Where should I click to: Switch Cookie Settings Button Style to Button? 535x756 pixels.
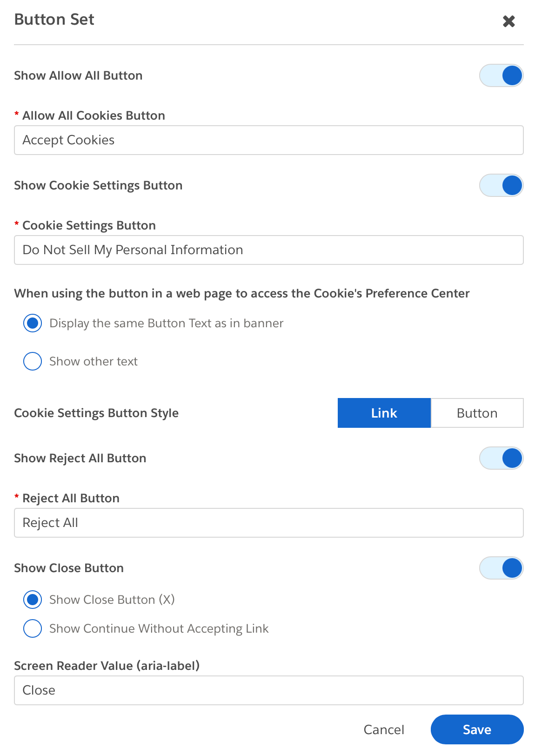pos(477,413)
